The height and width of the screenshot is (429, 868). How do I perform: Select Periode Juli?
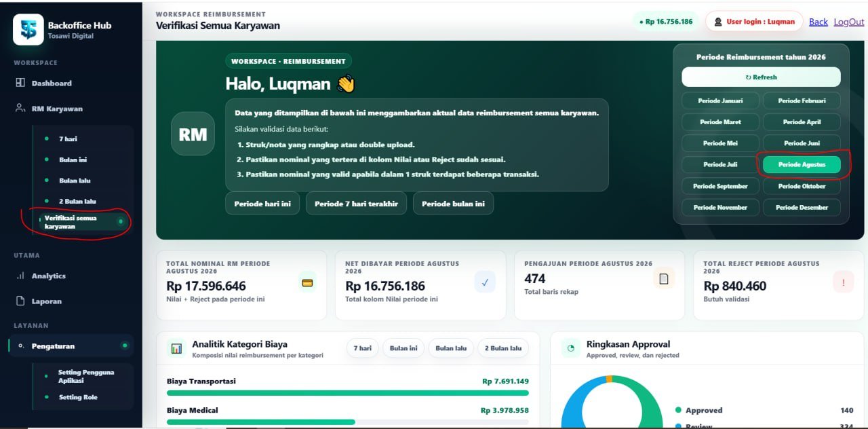(x=720, y=164)
